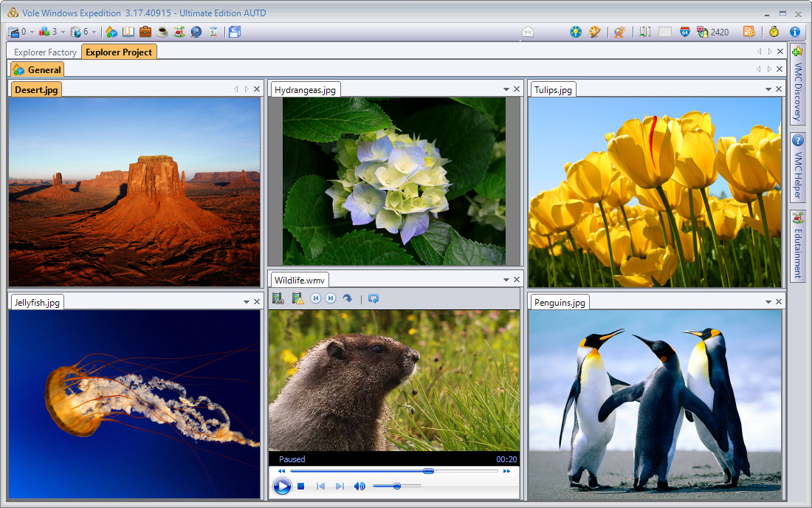Click the blue info icon
The height and width of the screenshot is (508, 812).
pos(795,32)
